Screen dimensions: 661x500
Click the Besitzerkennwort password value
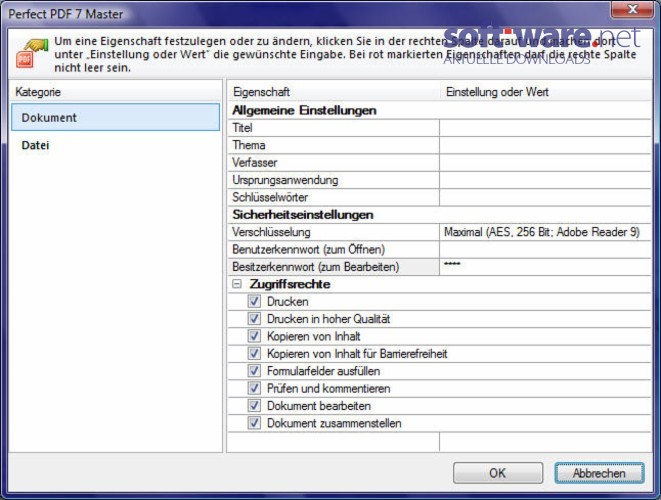coord(545,267)
